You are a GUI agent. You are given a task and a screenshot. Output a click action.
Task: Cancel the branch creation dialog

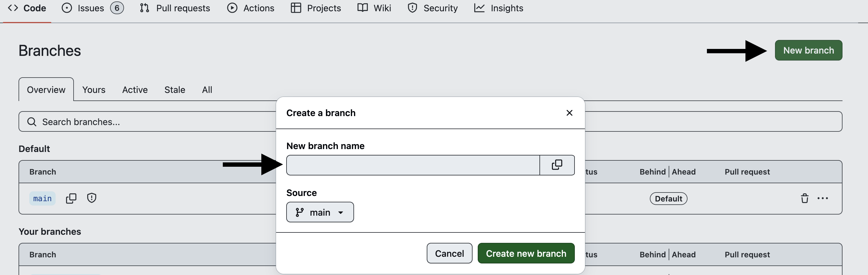[x=449, y=253]
